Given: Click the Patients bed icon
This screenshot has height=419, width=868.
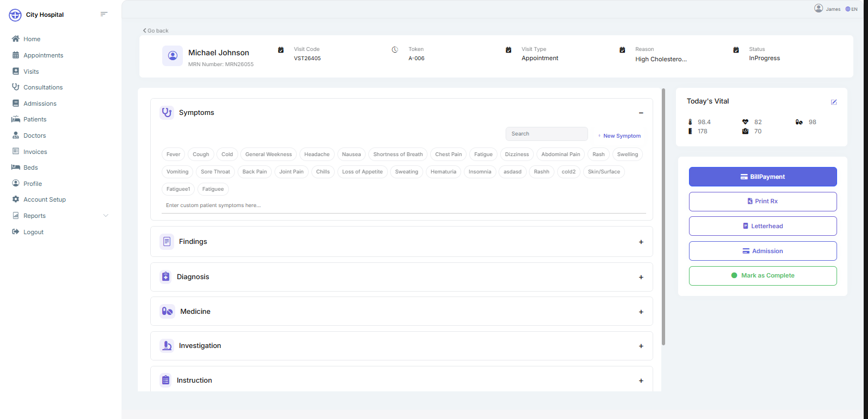Looking at the screenshot, I should (16, 119).
